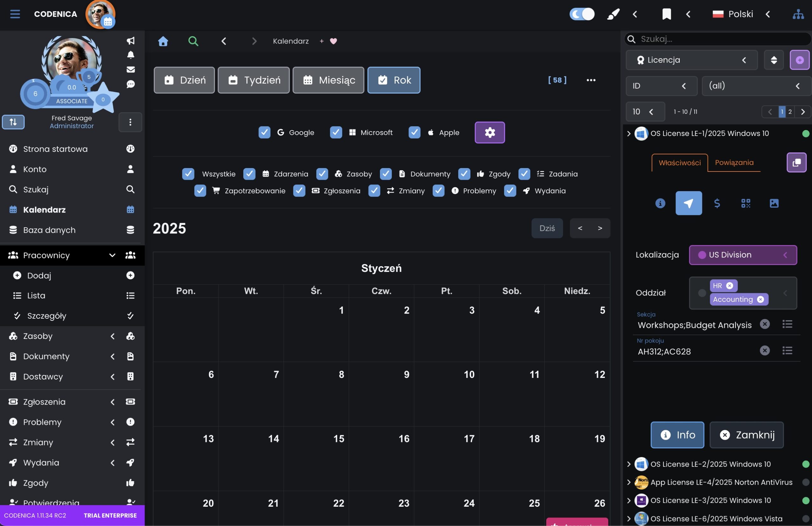Screen dimensions: 812x526
Task: Click the Zamknij button
Action: point(746,435)
